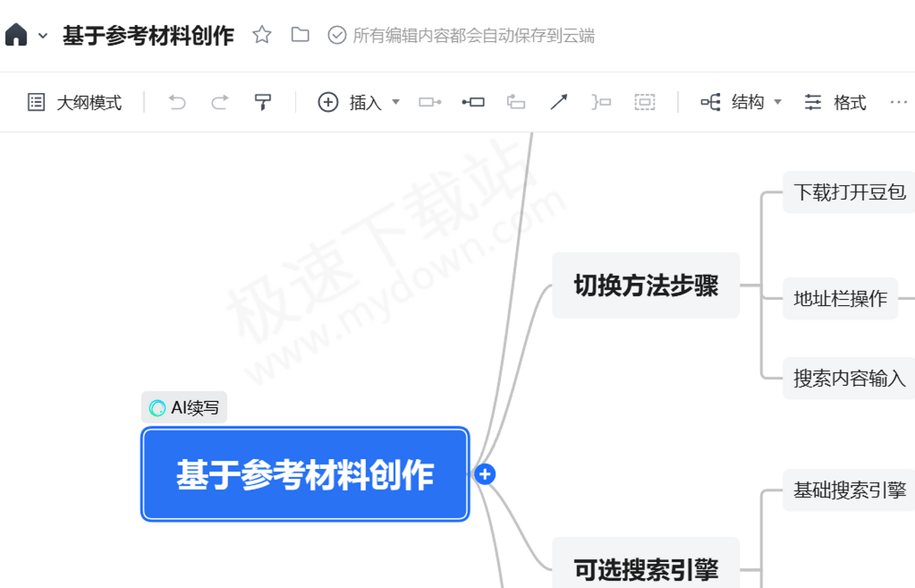
Task: Open the folder to move this document
Action: (x=300, y=34)
